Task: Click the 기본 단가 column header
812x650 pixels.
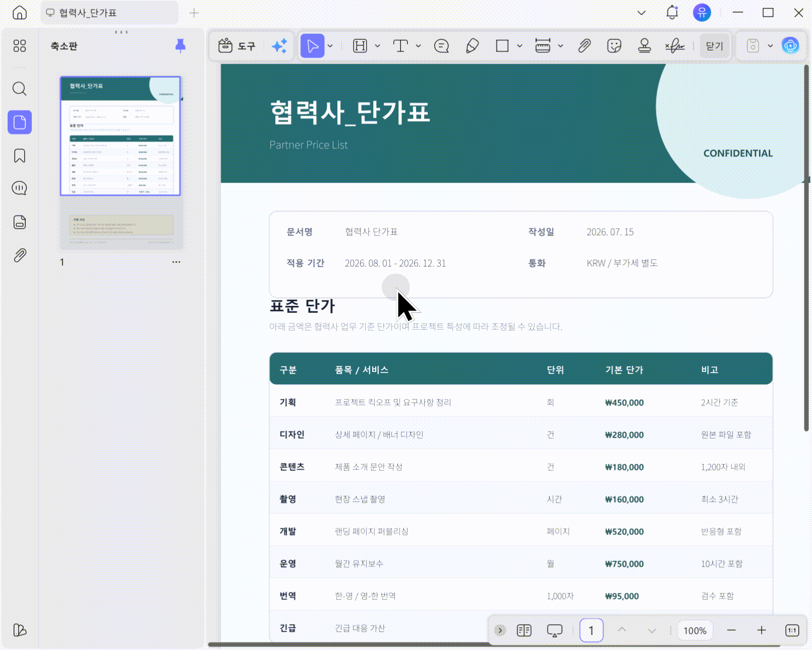Action: (624, 370)
